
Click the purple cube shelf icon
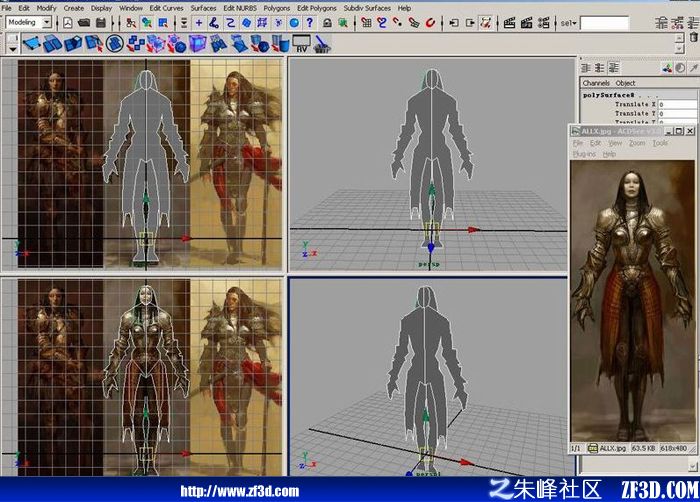coord(198,44)
